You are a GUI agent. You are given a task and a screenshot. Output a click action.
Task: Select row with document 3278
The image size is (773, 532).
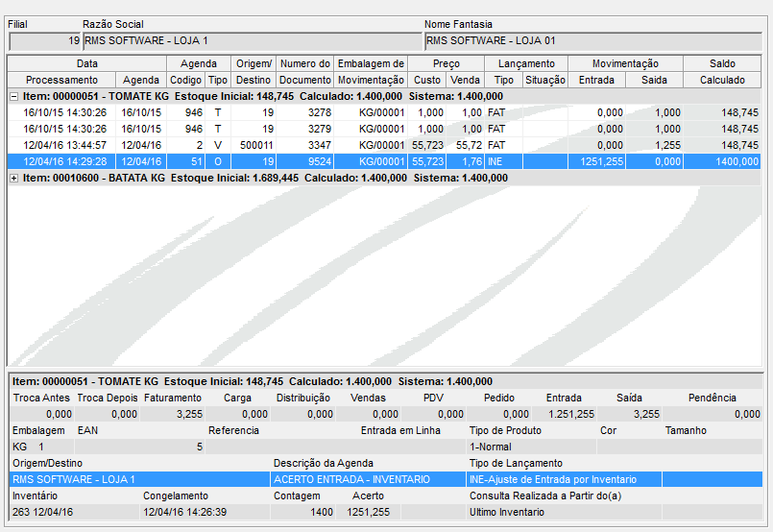click(x=384, y=113)
